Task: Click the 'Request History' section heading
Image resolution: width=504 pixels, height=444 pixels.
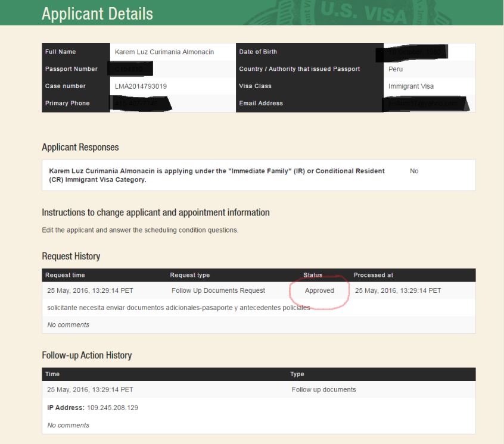Action: pyautogui.click(x=71, y=256)
